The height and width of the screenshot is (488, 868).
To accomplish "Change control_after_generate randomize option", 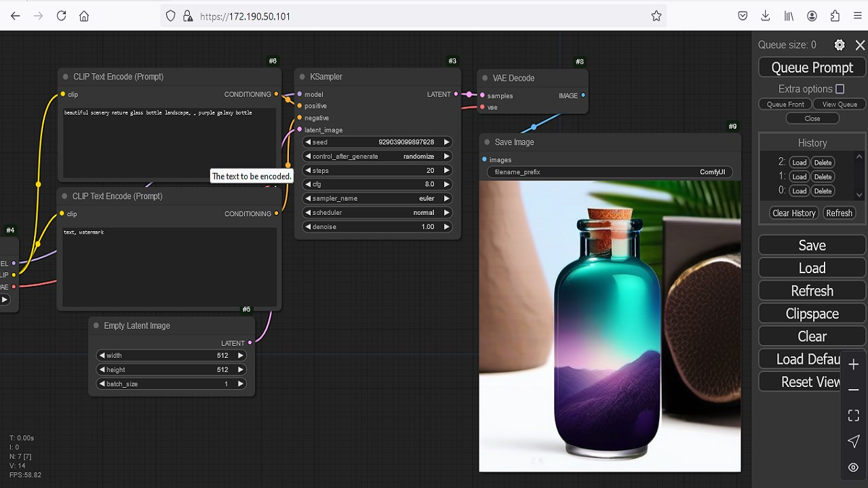I will [x=377, y=157].
